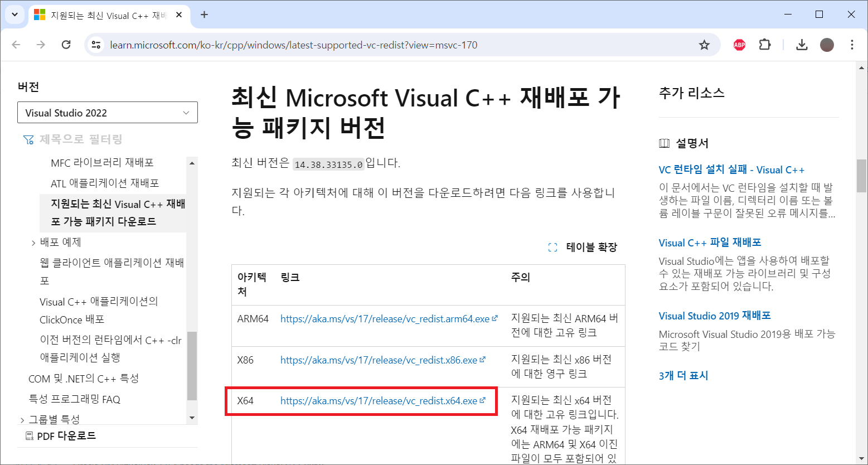Click the filter funnel icon
Screen dimensions: 868x465
pos(28,140)
